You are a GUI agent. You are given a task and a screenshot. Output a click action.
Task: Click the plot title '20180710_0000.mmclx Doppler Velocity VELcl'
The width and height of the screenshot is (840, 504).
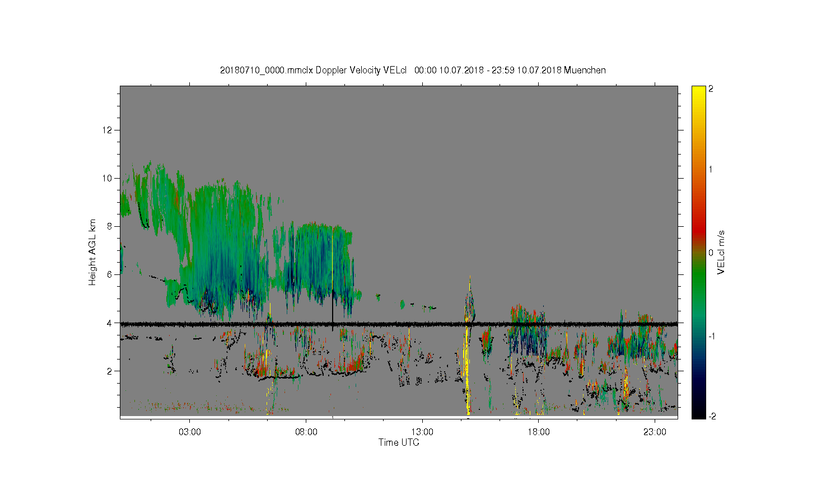tap(313, 71)
